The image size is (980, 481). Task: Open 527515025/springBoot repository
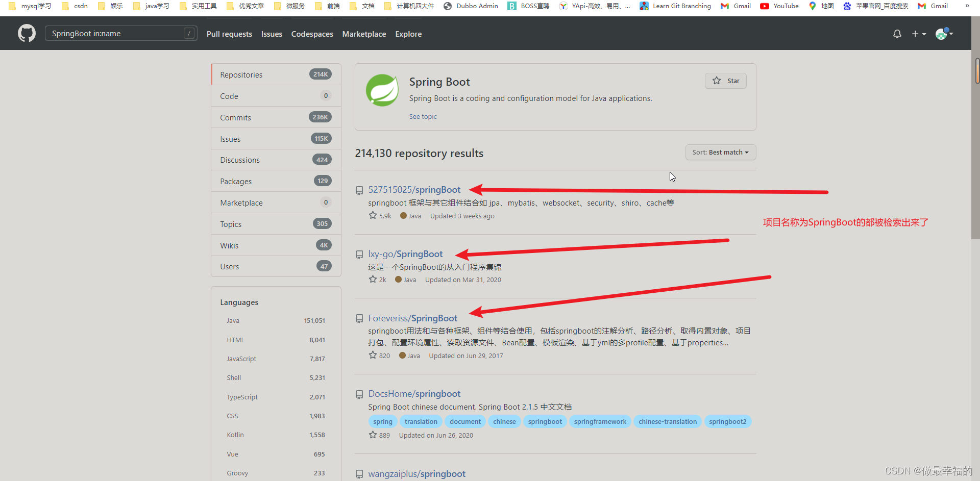[414, 190]
